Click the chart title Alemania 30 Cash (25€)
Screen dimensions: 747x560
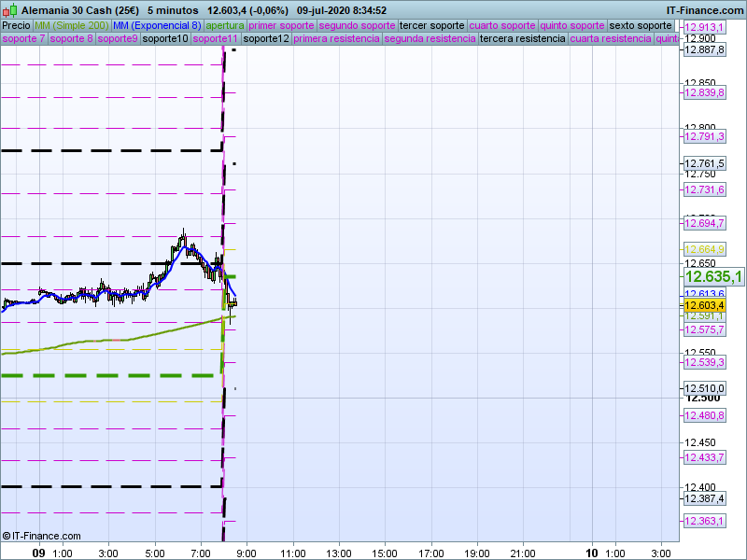coord(80,10)
